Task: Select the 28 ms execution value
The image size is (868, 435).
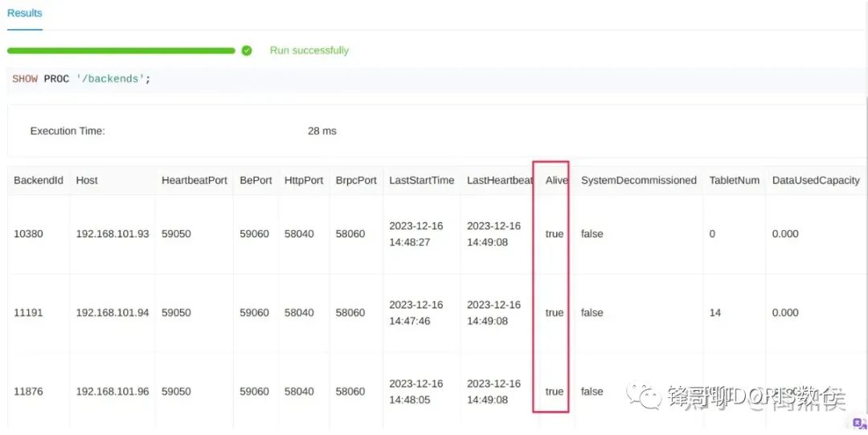Action: [322, 131]
